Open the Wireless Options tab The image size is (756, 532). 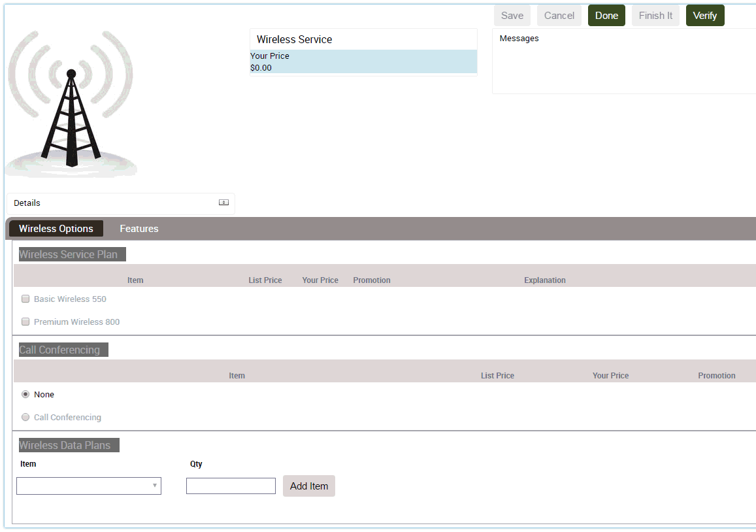tap(56, 228)
